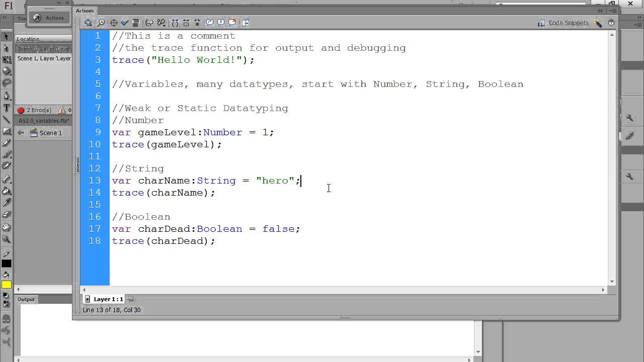Select the Pen tool
This screenshot has height=362, width=644.
(7, 96)
